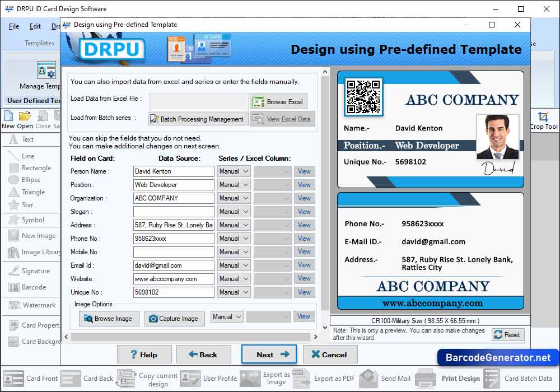Click View for the Person Name row
This screenshot has width=560, height=392.
(x=304, y=171)
